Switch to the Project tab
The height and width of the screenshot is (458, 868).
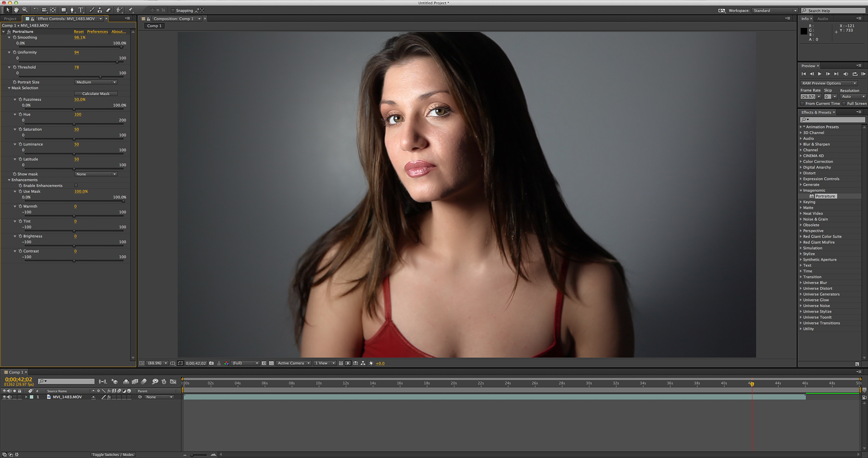click(x=10, y=19)
